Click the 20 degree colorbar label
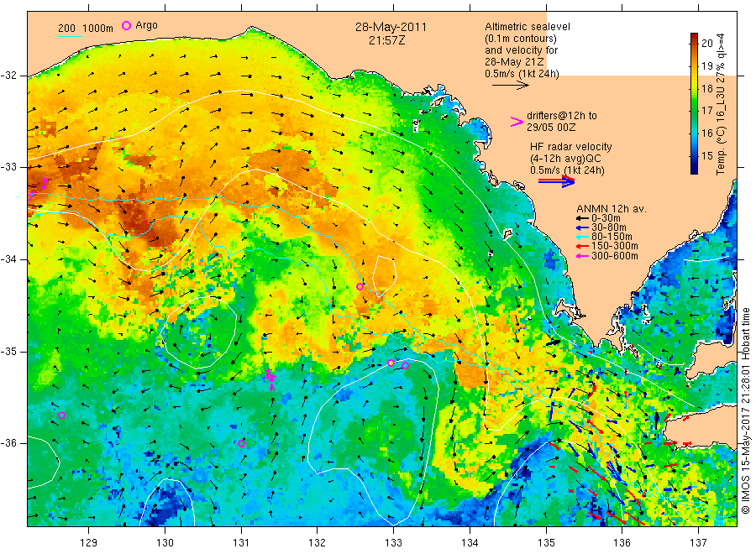This screenshot has height=554, width=756. click(706, 44)
